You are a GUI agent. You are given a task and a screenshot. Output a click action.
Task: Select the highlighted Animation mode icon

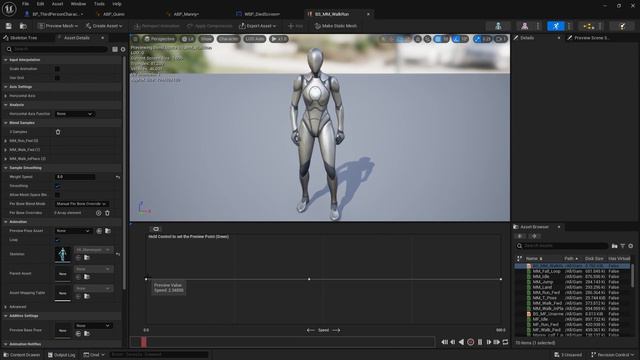pyautogui.click(x=556, y=26)
